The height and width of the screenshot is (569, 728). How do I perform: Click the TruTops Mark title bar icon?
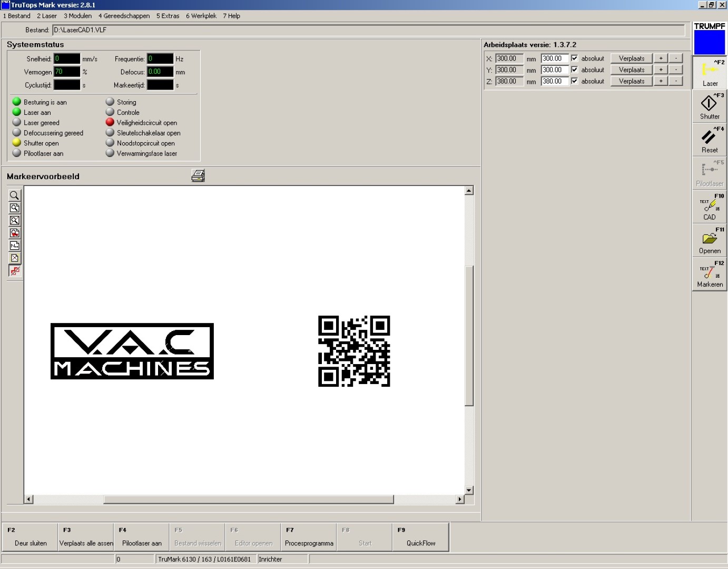coord(5,5)
